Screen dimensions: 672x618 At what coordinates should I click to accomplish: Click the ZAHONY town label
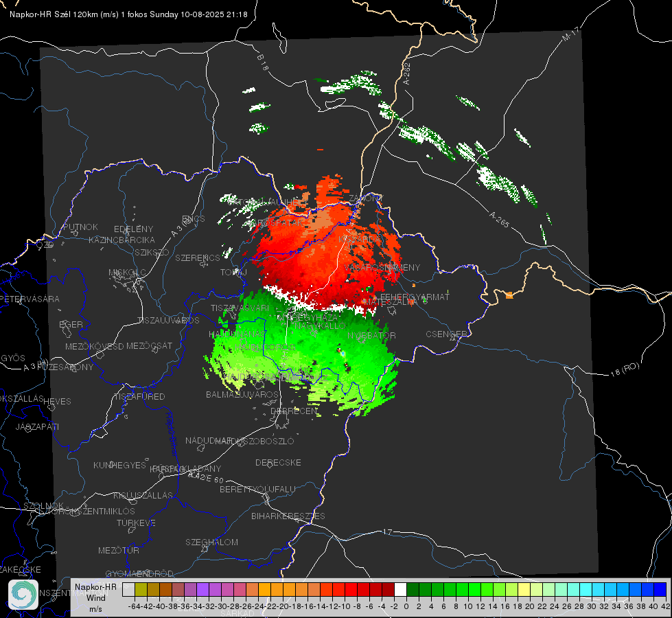click(x=366, y=198)
